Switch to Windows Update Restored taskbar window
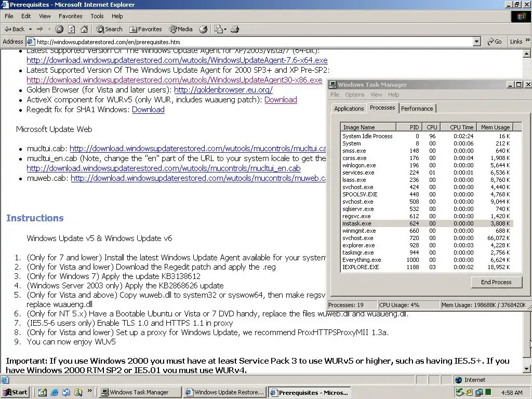 point(224,392)
